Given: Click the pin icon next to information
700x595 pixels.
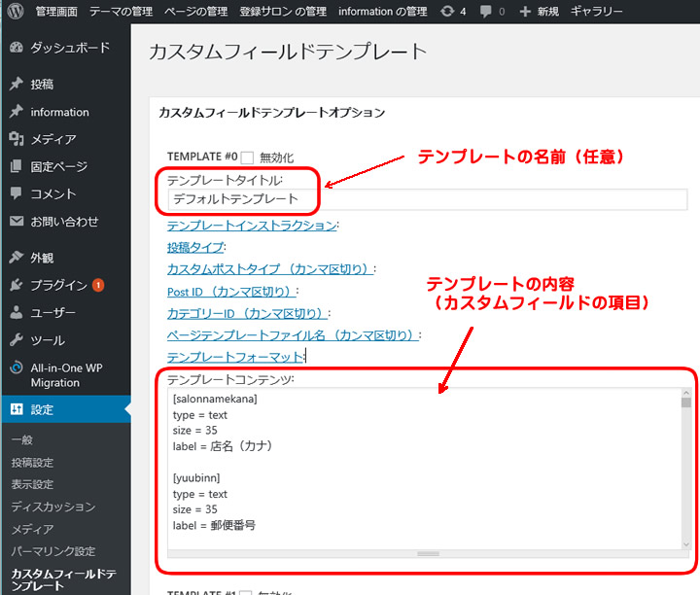Looking at the screenshot, I should coord(17,111).
